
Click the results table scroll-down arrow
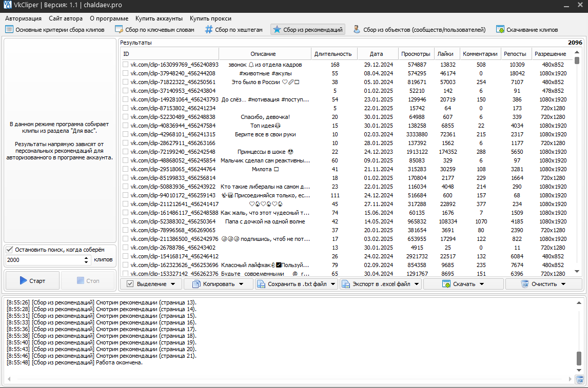[577, 272]
